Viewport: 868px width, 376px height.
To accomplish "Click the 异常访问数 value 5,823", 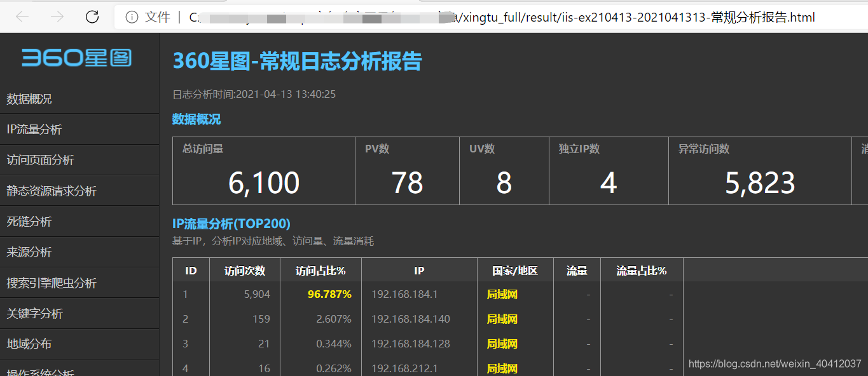I will 761,183.
